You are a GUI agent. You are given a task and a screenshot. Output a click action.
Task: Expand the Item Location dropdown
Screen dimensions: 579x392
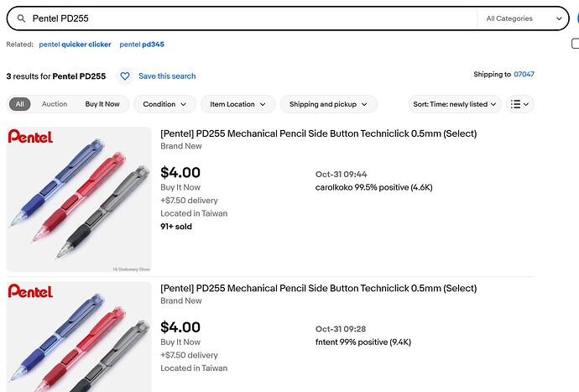237,104
